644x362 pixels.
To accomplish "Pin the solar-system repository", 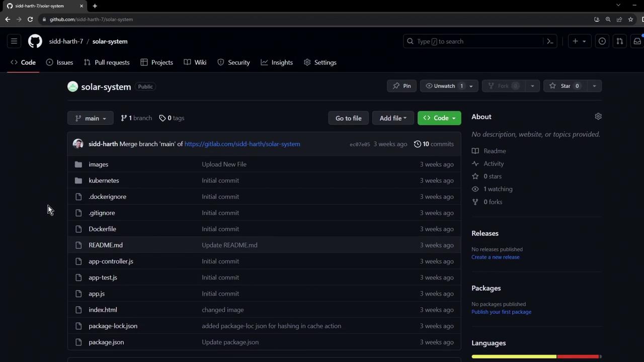I will pyautogui.click(x=401, y=86).
